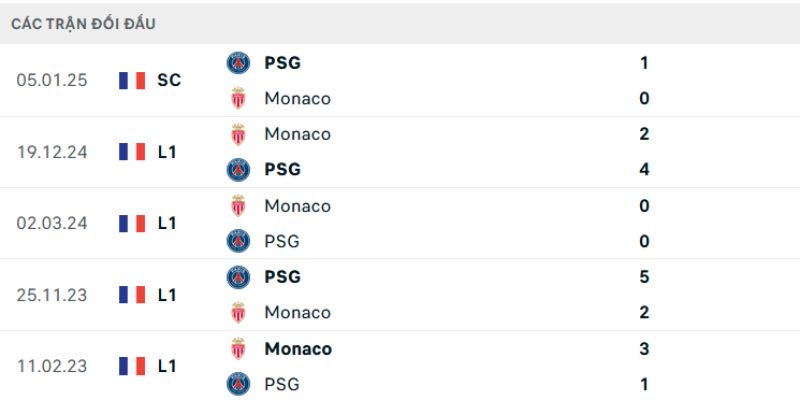Click the Monaco crest in the 19.12.24 match
800x400 pixels.
pyautogui.click(x=238, y=134)
